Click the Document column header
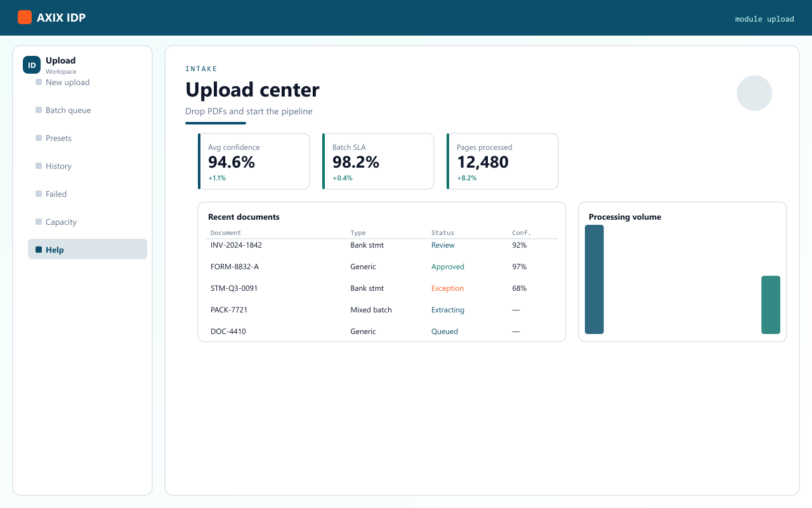The image size is (812, 508). tap(226, 233)
